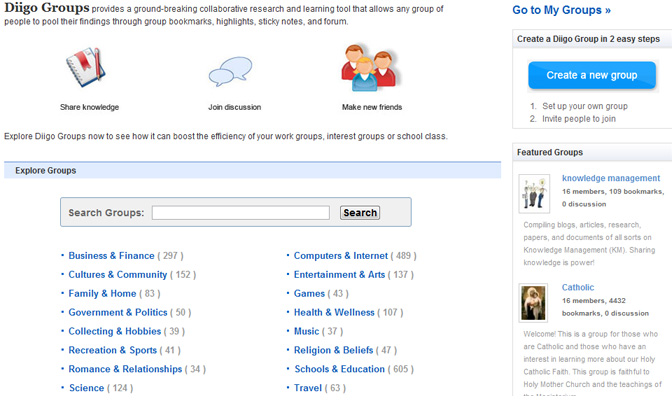The image size is (672, 415).
Task: Browse the Religion & Beliefs category
Action: [333, 350]
